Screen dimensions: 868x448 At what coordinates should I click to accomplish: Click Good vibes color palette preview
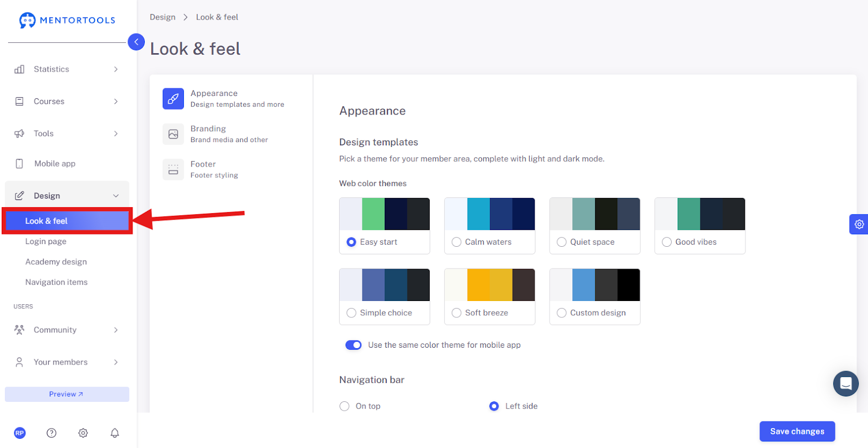point(700,214)
